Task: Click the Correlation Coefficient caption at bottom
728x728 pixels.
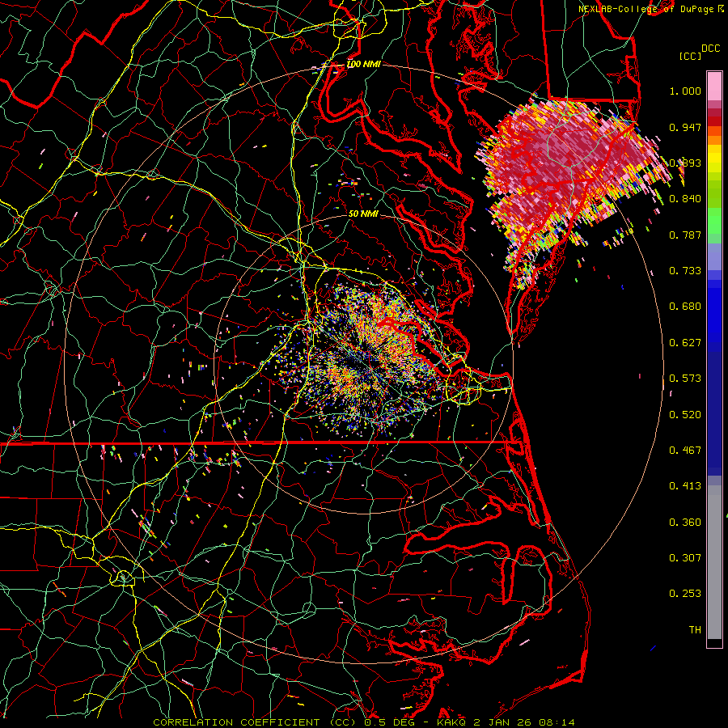Action: pos(364,722)
